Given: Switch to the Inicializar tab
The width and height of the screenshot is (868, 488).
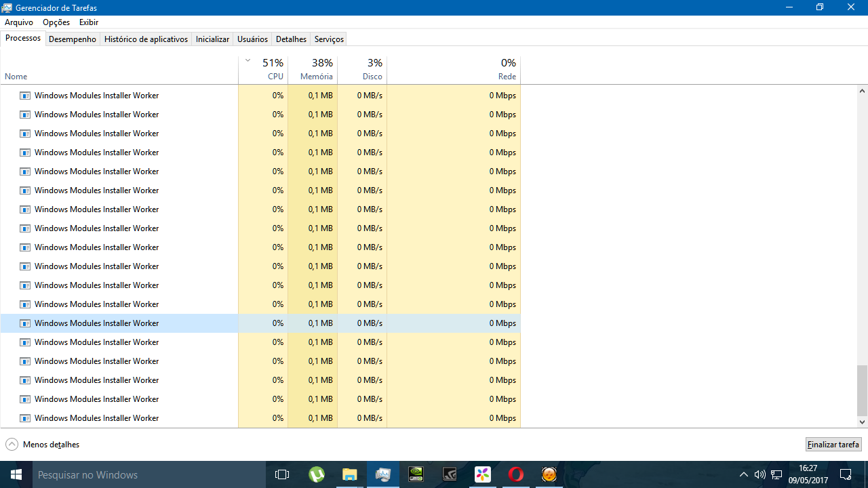Looking at the screenshot, I should 212,39.
